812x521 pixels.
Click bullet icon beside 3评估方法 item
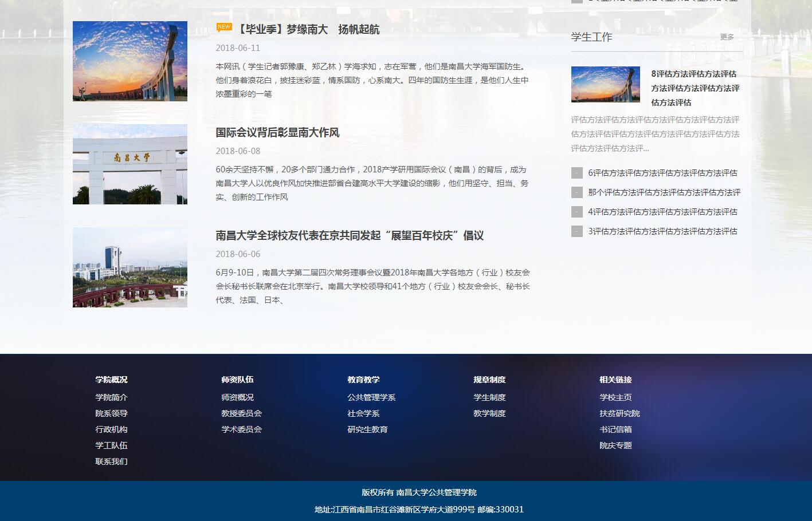coord(577,231)
